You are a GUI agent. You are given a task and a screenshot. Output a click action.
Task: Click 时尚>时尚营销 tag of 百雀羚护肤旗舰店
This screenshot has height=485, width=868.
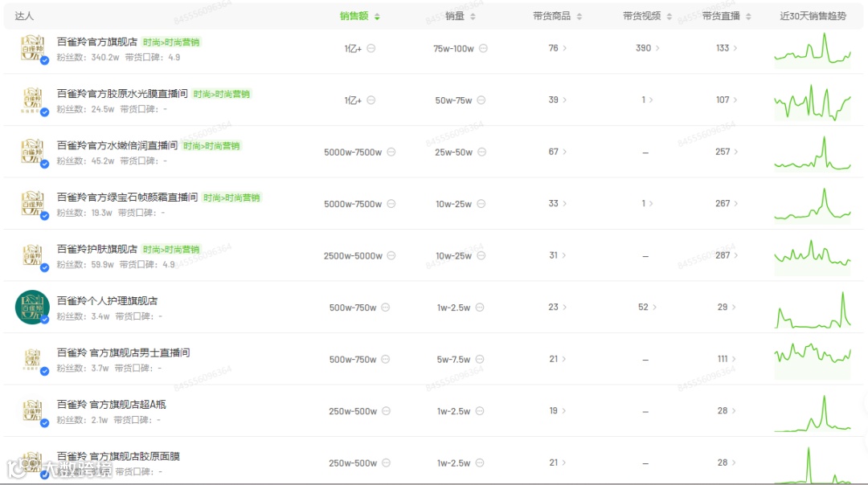pyautogui.click(x=171, y=250)
